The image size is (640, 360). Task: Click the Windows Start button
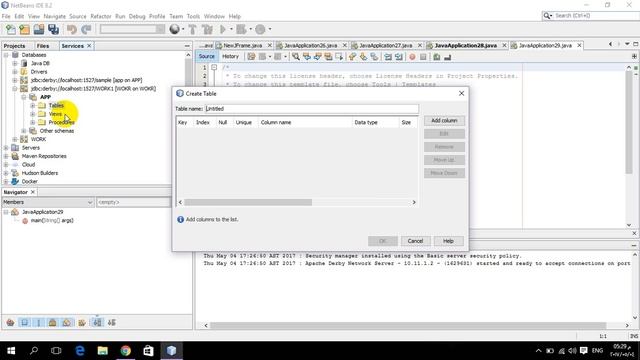11,351
